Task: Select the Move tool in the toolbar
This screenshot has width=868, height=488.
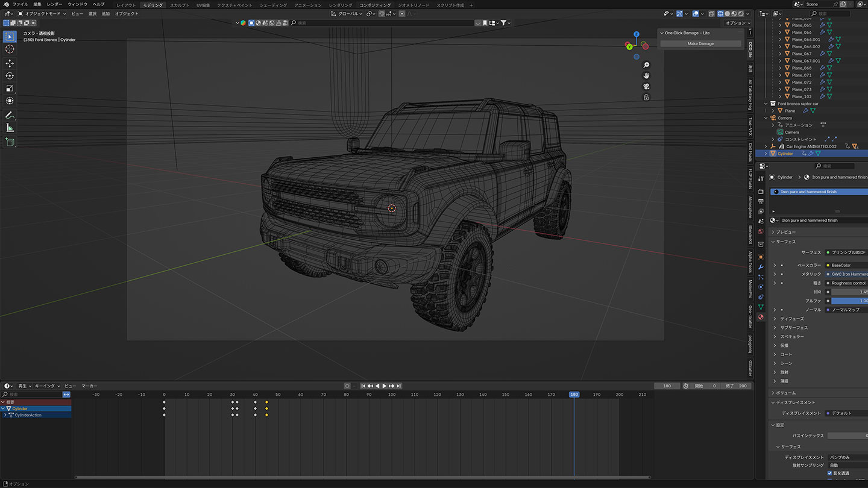Action: pos(10,63)
